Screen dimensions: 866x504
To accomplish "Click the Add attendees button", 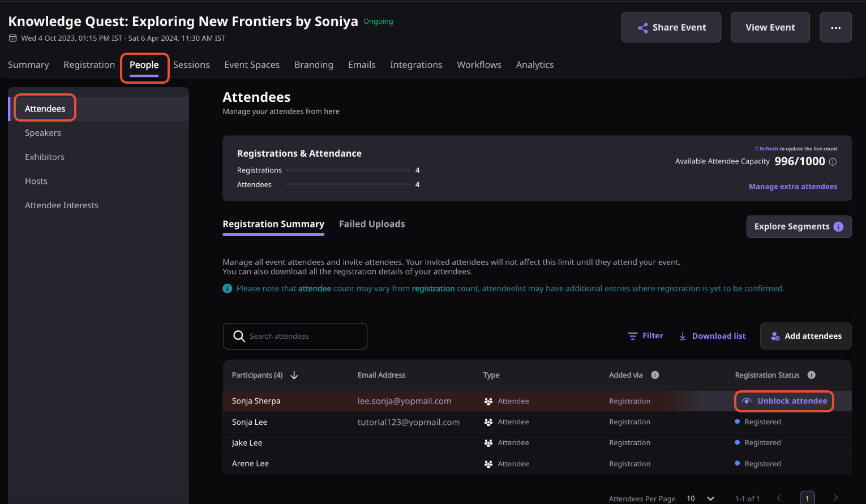I will pyautogui.click(x=805, y=336).
